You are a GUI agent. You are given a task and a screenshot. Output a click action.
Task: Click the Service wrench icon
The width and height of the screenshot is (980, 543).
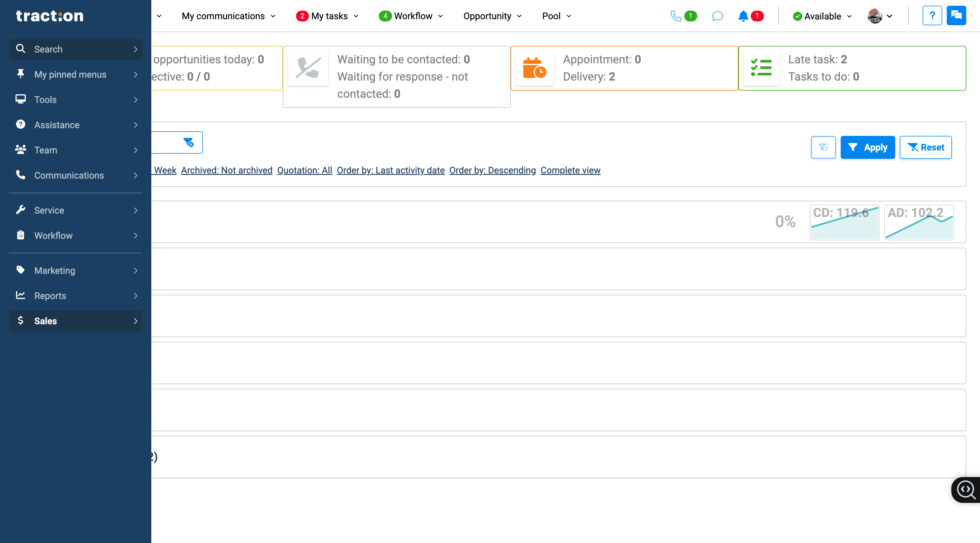[21, 210]
